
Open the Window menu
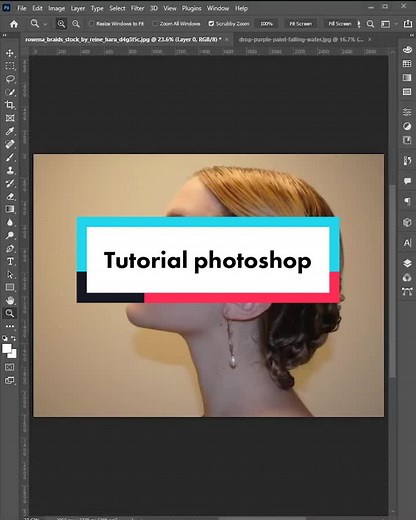click(218, 8)
